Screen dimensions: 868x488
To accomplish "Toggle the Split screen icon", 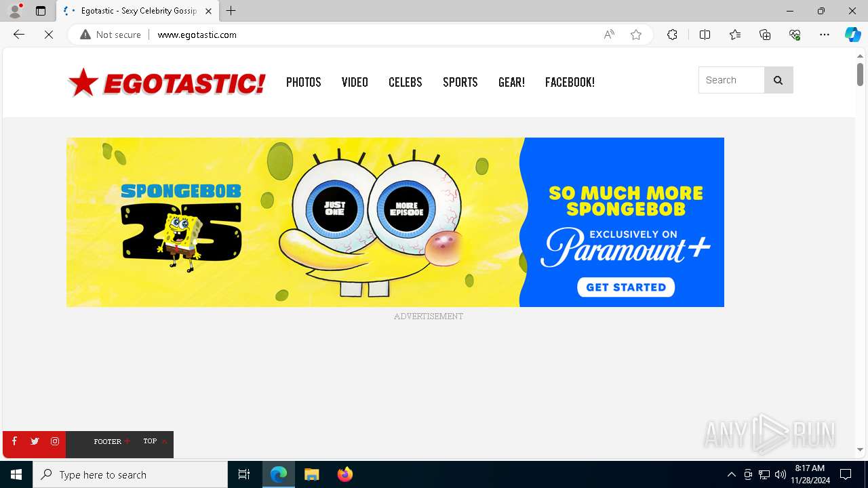I will tap(705, 35).
